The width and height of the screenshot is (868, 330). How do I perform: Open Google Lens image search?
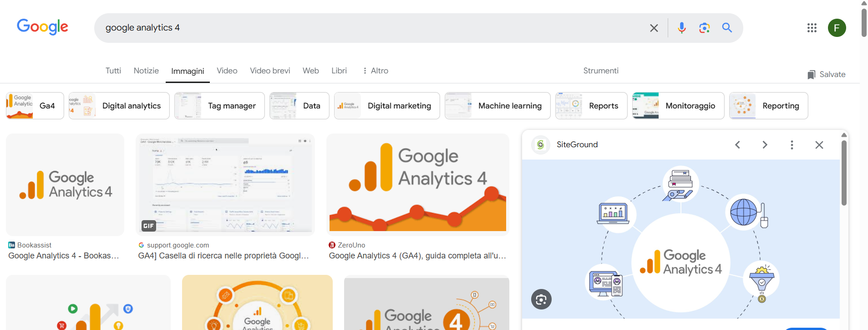pos(704,28)
